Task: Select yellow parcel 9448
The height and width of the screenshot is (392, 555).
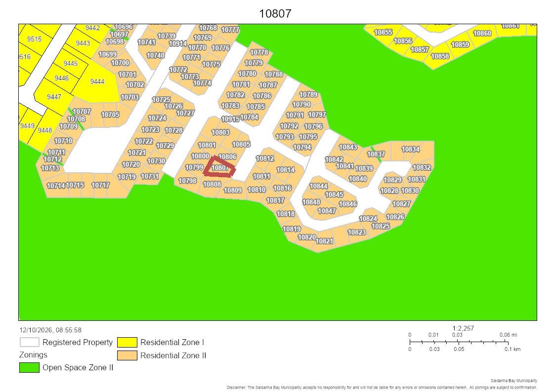Action: click(45, 130)
